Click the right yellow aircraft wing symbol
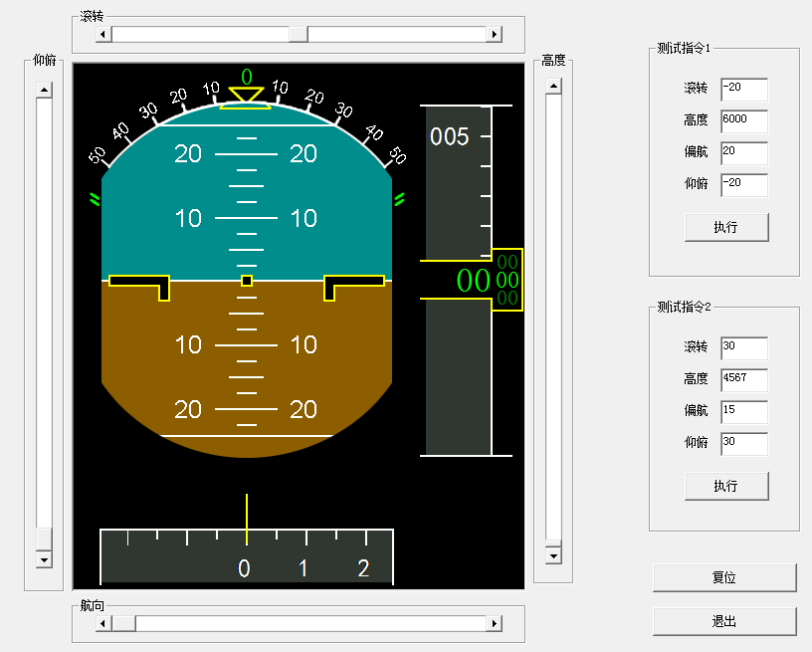The height and width of the screenshot is (652, 812). (354, 288)
